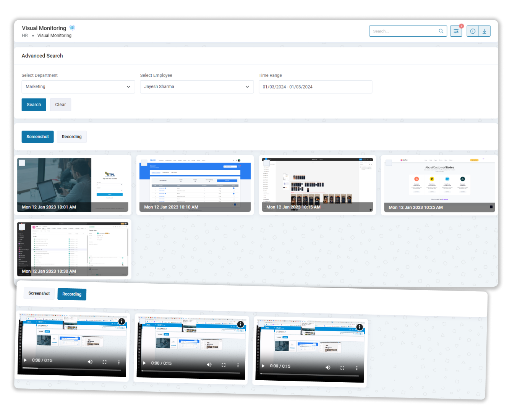Click the first recording's progress bar

[x=73, y=368]
